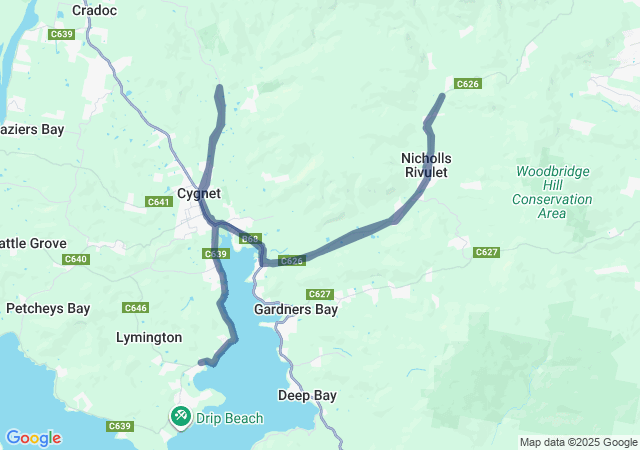Image resolution: width=640 pixels, height=450 pixels.
Task: Click the C639 shield near Cradoc
Action: point(62,34)
